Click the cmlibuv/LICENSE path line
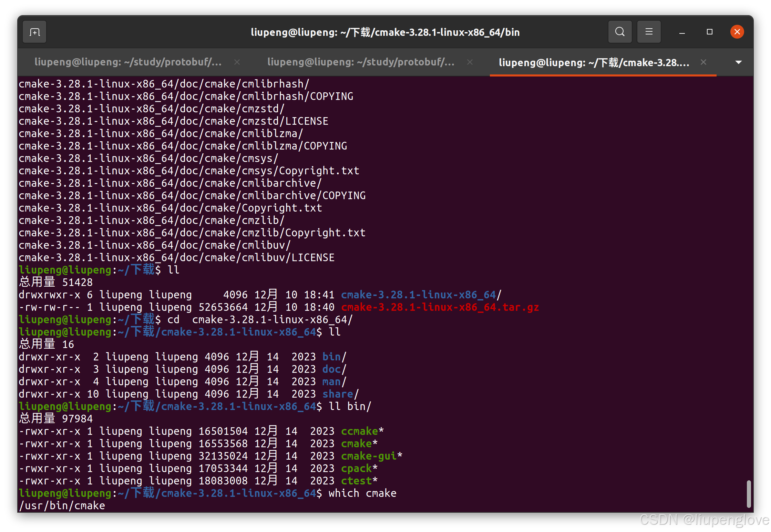This screenshot has width=771, height=532. 177,257
